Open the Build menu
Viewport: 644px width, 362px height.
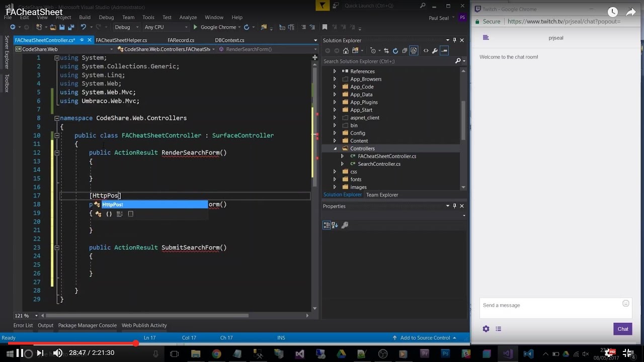pos(85,17)
